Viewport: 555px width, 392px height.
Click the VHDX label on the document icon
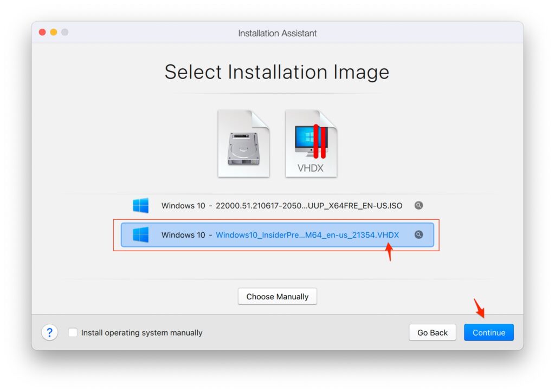312,168
